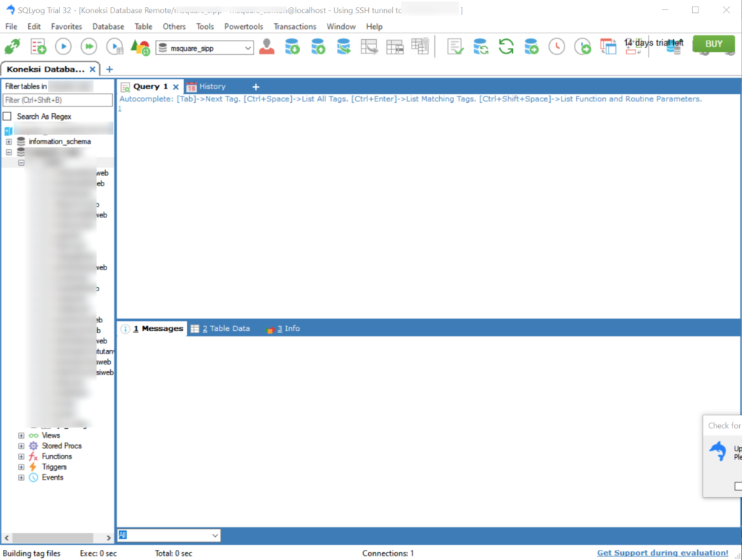The width and height of the screenshot is (742, 560).
Task: Expand the Stored Procs tree node
Action: 21,446
